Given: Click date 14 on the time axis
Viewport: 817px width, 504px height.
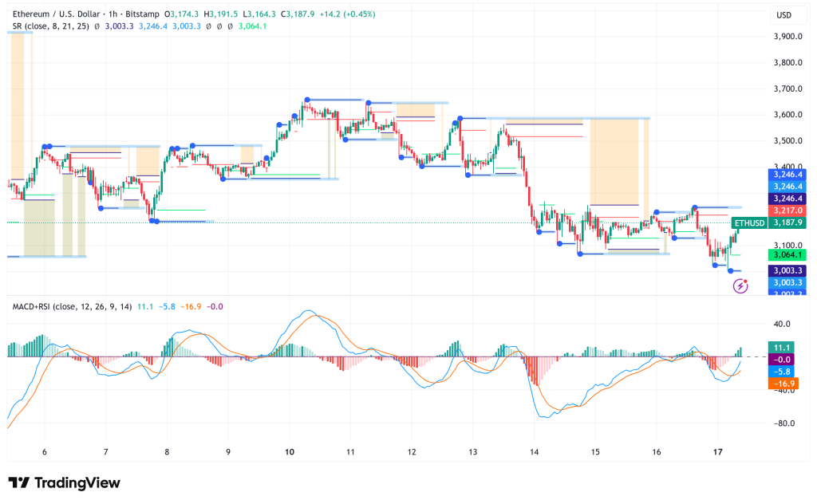Looking at the screenshot, I should click(x=534, y=451).
